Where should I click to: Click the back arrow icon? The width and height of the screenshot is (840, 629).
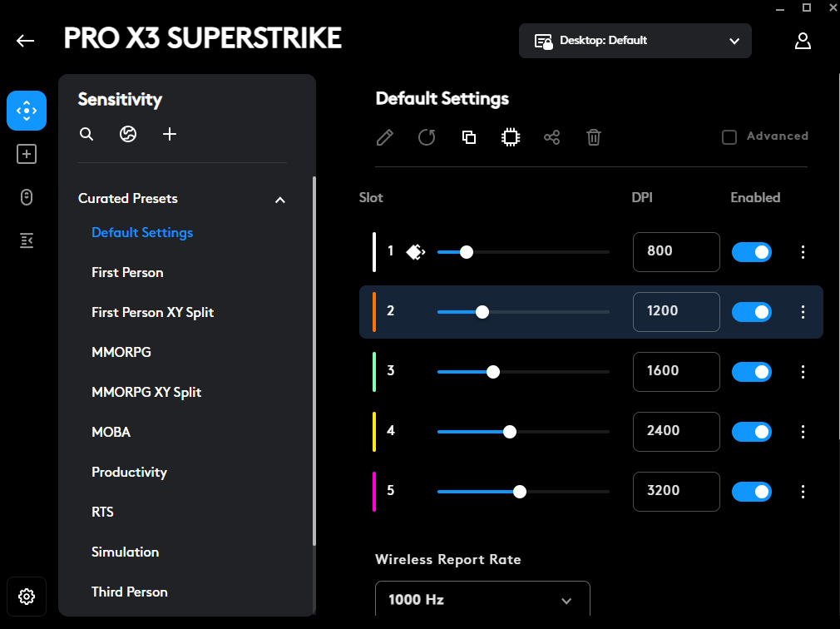tap(25, 41)
